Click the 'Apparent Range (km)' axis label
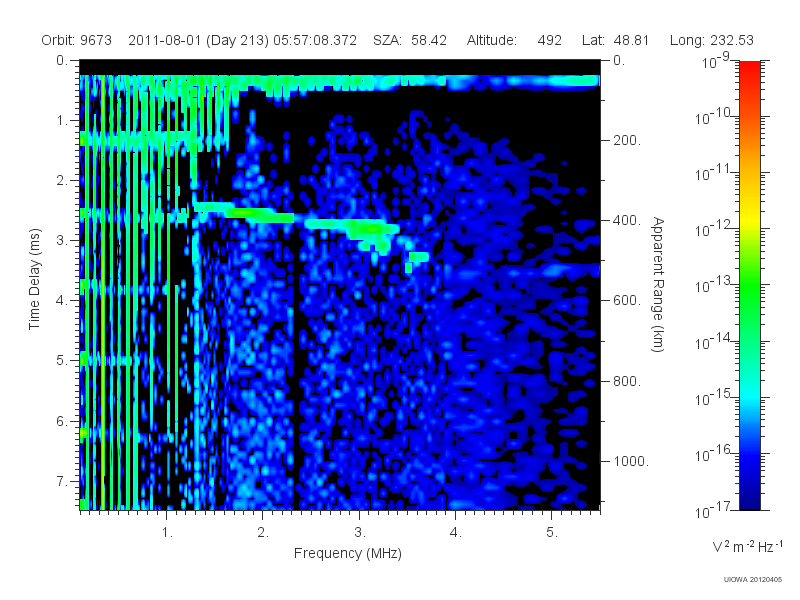 (658, 284)
